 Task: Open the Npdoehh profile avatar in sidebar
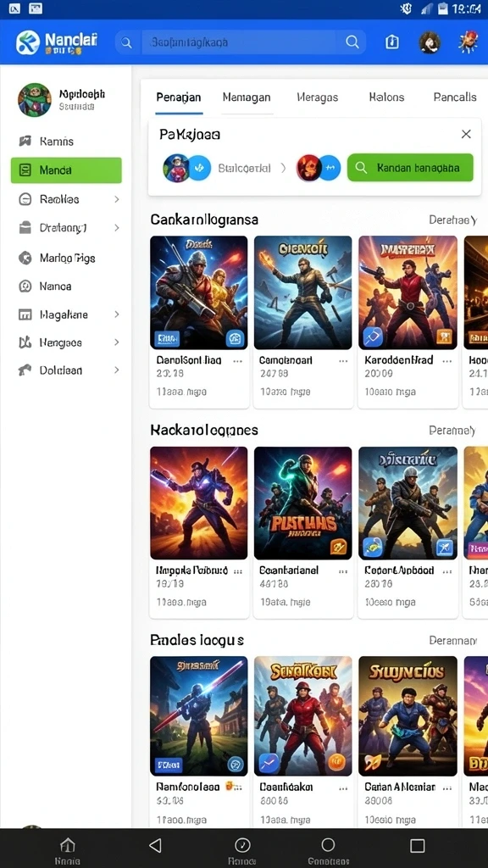[34, 100]
